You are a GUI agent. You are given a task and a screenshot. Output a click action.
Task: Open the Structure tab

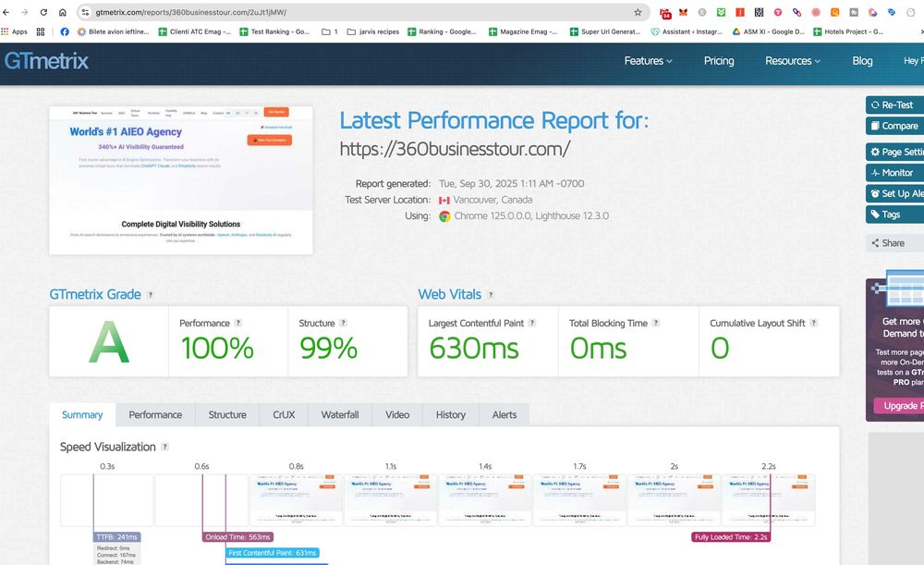[x=227, y=415]
